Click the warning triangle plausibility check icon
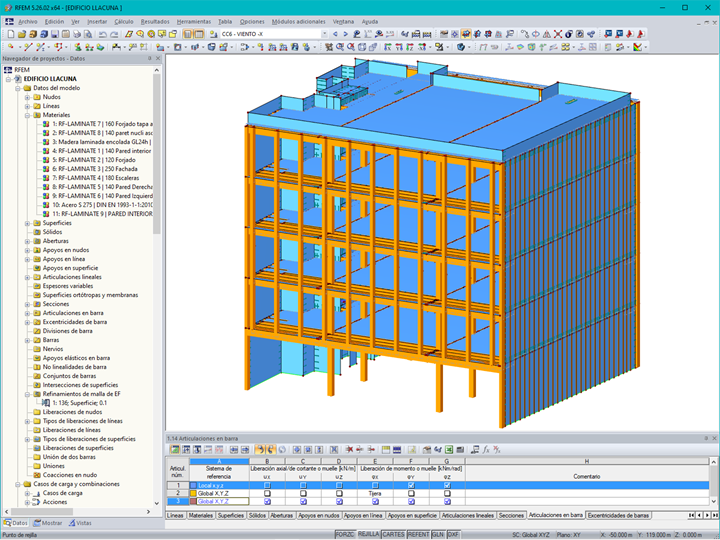This screenshot has height=540, width=720. tap(546, 34)
